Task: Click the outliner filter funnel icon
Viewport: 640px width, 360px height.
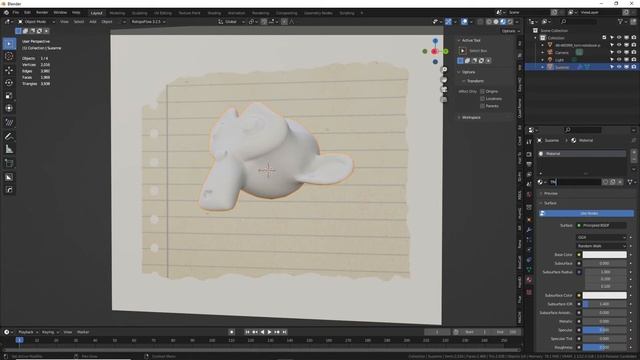Action: (620, 21)
